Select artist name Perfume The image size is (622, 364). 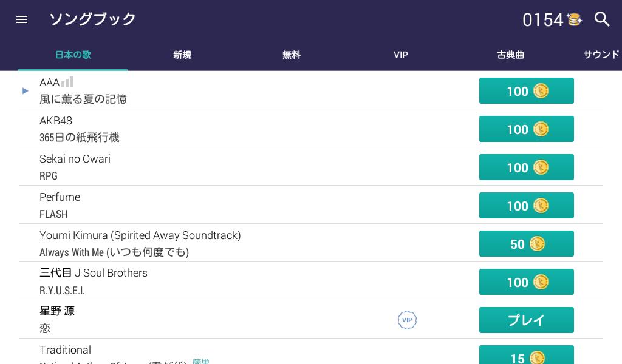tap(60, 197)
